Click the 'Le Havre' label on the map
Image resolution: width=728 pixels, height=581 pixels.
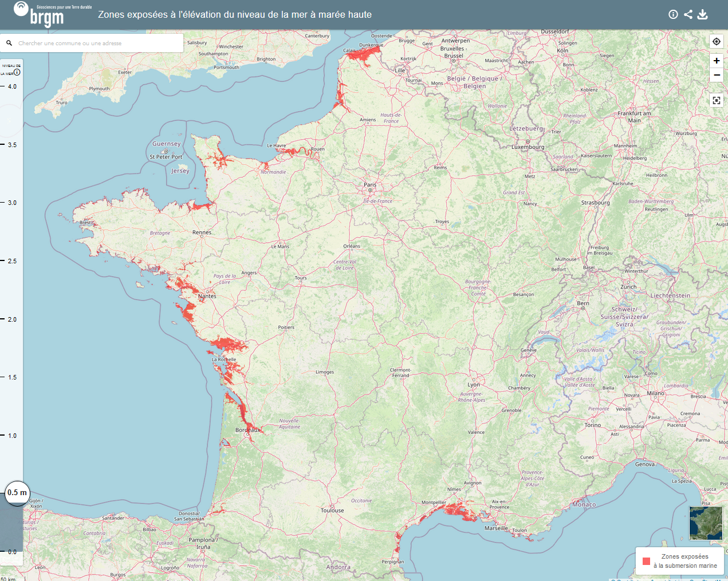click(276, 145)
